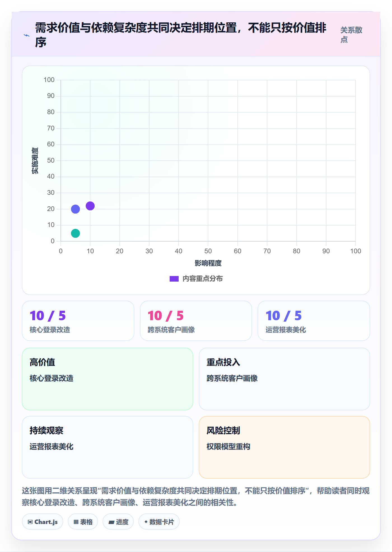Open the 风险控制 quadrant card
The height and width of the screenshot is (552, 392).
(284, 447)
